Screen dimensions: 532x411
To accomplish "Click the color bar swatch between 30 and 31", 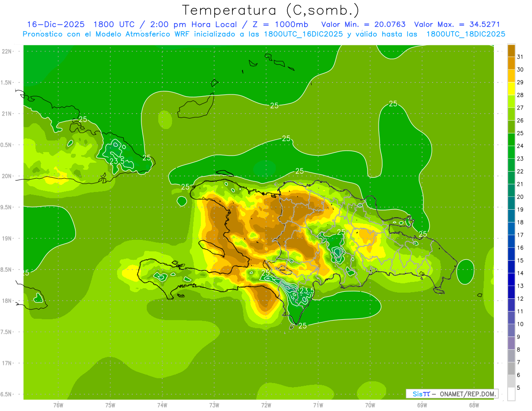I will [511, 63].
